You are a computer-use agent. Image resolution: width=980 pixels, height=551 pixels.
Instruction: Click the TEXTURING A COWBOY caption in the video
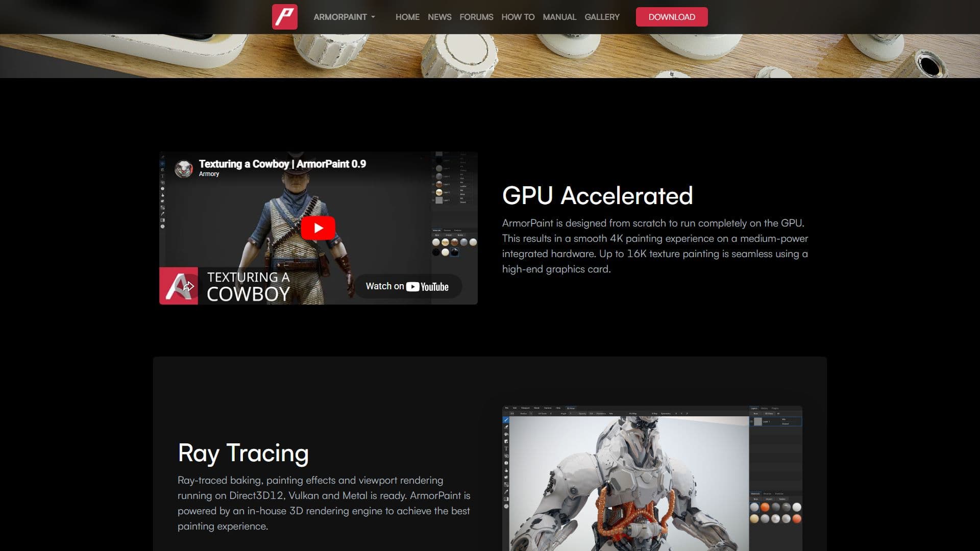point(248,286)
